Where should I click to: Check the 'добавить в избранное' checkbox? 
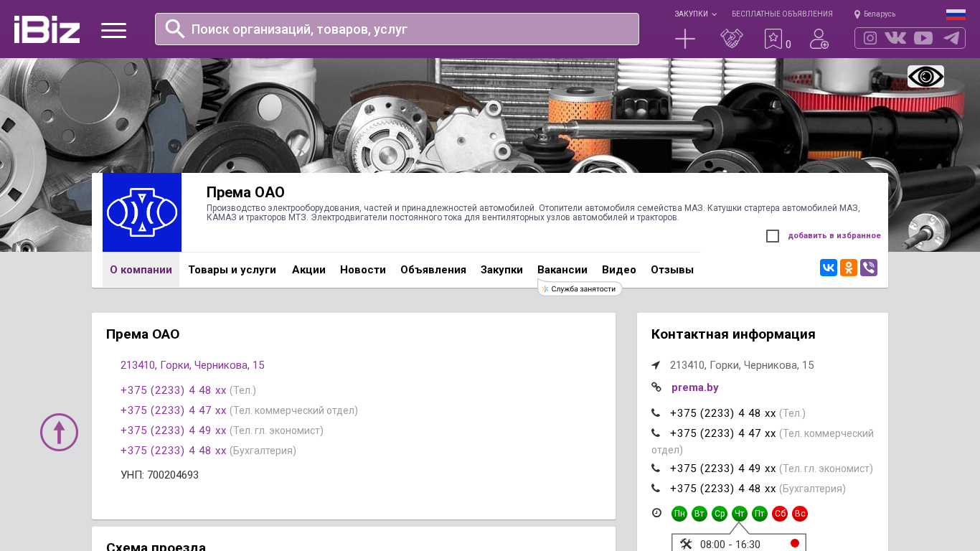[x=773, y=236]
